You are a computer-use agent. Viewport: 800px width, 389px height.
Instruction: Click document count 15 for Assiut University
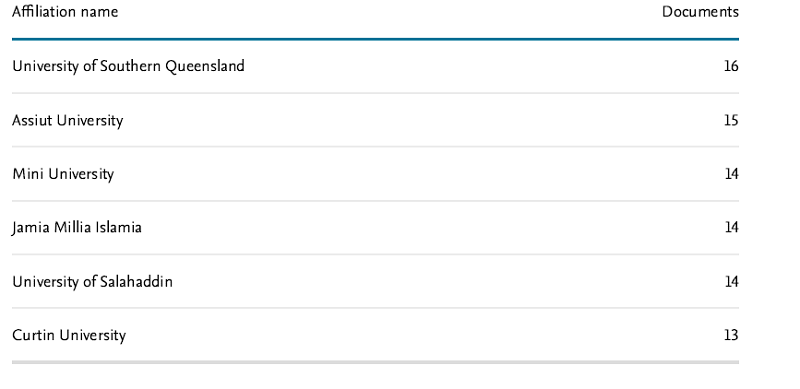[x=731, y=120]
